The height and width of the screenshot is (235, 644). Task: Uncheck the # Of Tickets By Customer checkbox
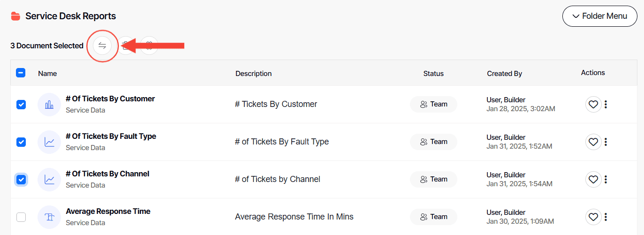[21, 105]
